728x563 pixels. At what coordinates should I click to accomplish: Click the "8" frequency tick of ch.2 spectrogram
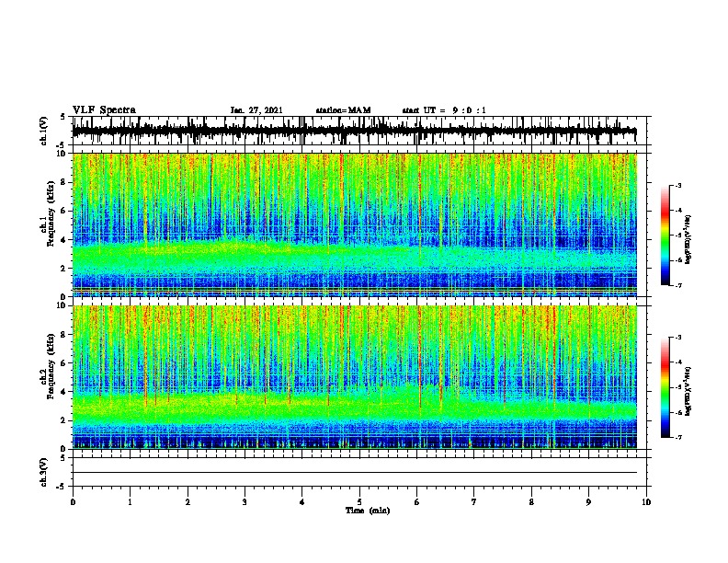click(65, 335)
